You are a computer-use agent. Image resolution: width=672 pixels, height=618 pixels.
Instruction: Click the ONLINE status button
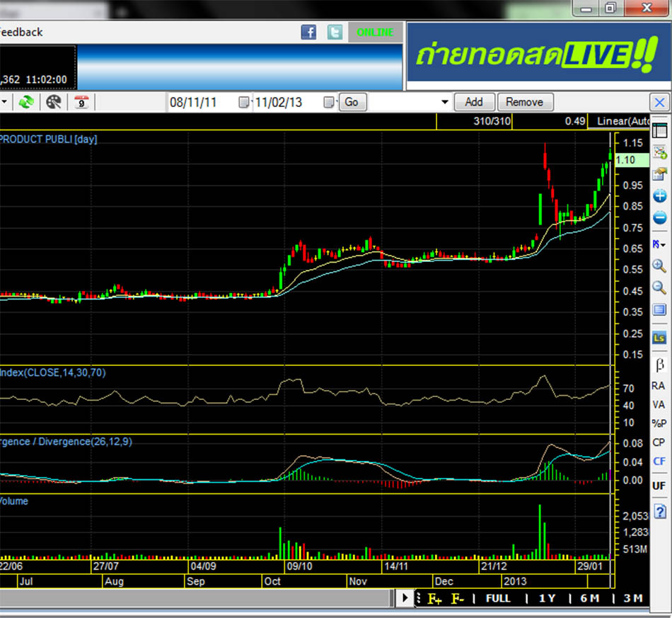375,32
